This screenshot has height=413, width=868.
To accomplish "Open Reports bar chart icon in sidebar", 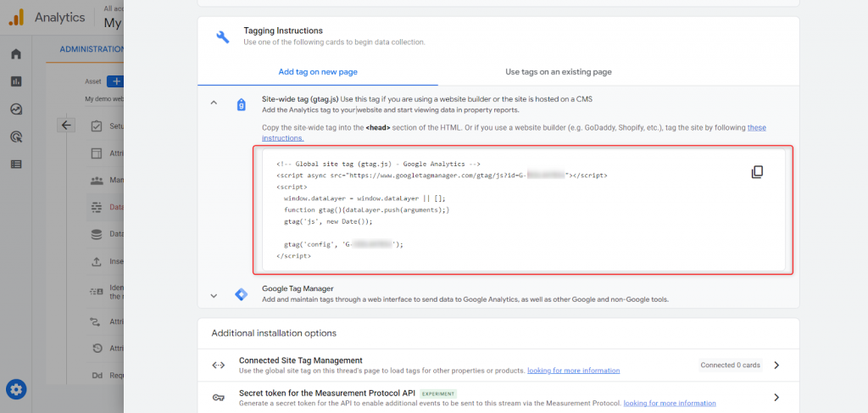I will coord(16,81).
